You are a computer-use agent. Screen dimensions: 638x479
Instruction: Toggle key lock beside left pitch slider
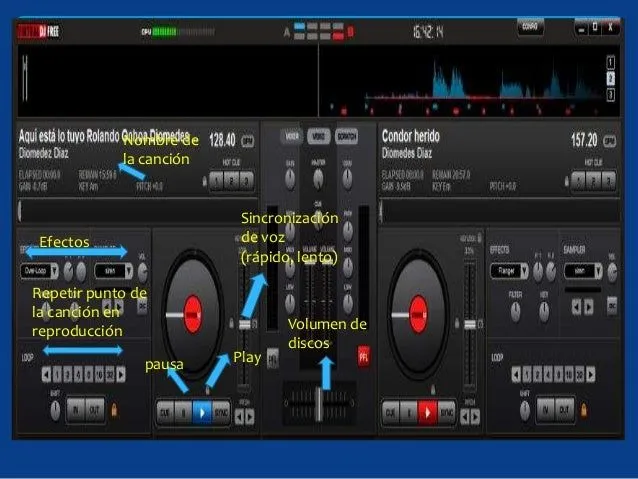[x=232, y=323]
